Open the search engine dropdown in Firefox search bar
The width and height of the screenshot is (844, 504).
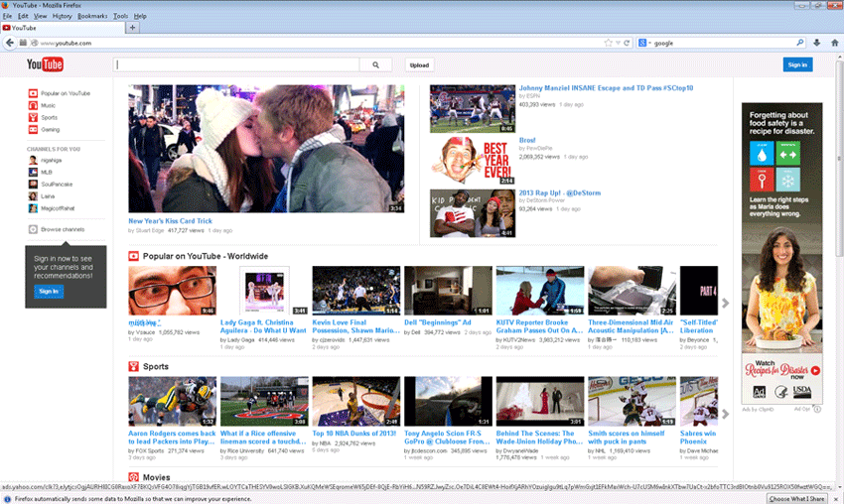tap(644, 43)
